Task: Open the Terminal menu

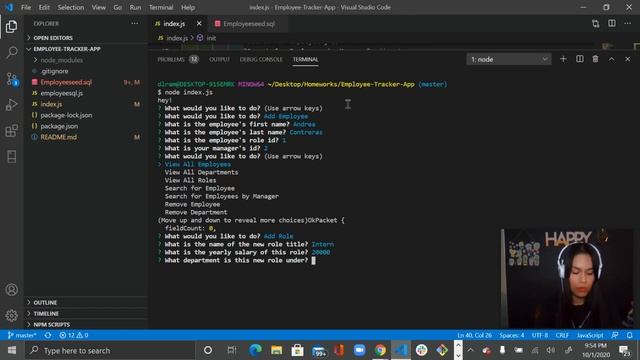Action: (161, 7)
